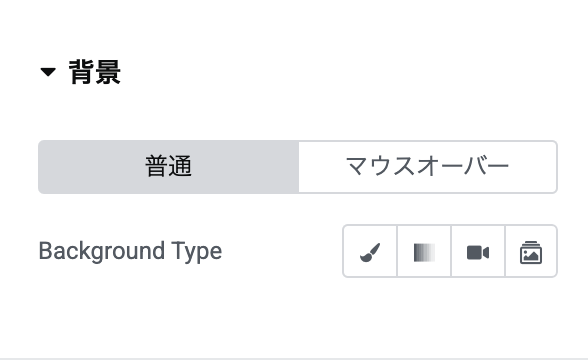Click the fading gradient square icon
Image resolution: width=588 pixels, height=360 pixels.
pos(424,252)
